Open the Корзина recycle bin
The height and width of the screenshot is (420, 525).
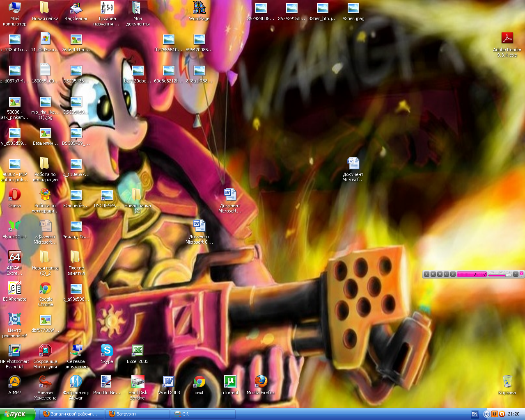click(x=507, y=385)
